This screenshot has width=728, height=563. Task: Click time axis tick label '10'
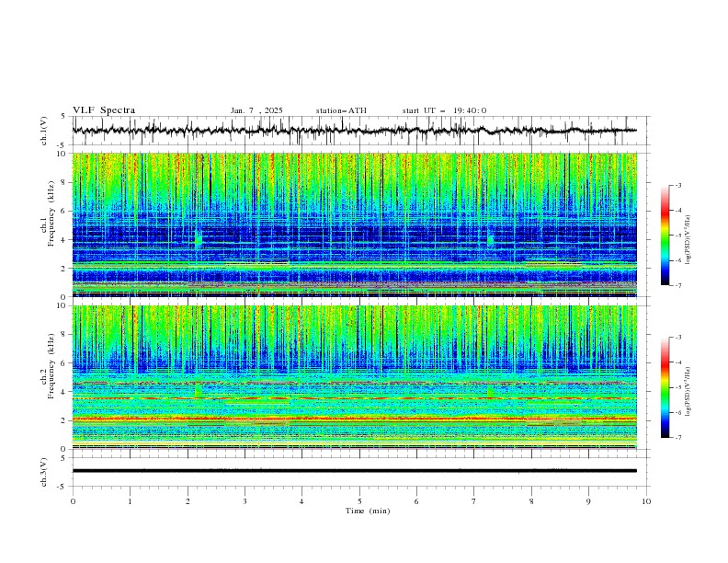tap(646, 501)
